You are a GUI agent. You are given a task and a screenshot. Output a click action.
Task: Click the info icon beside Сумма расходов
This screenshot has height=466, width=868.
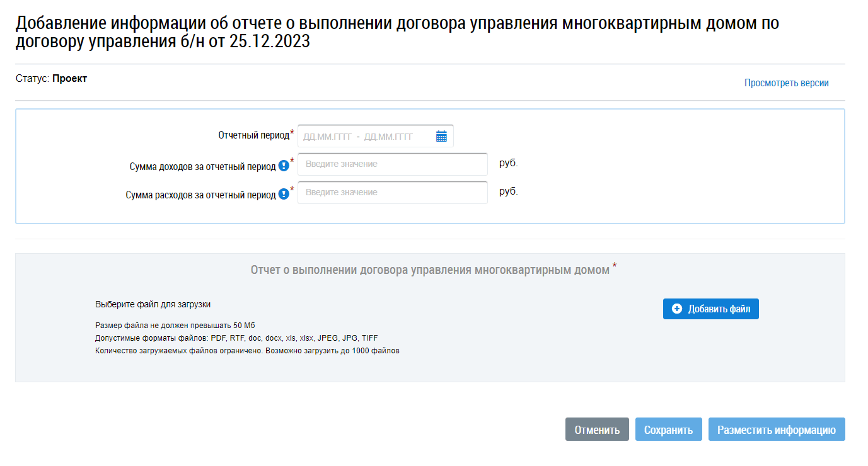pyautogui.click(x=284, y=195)
